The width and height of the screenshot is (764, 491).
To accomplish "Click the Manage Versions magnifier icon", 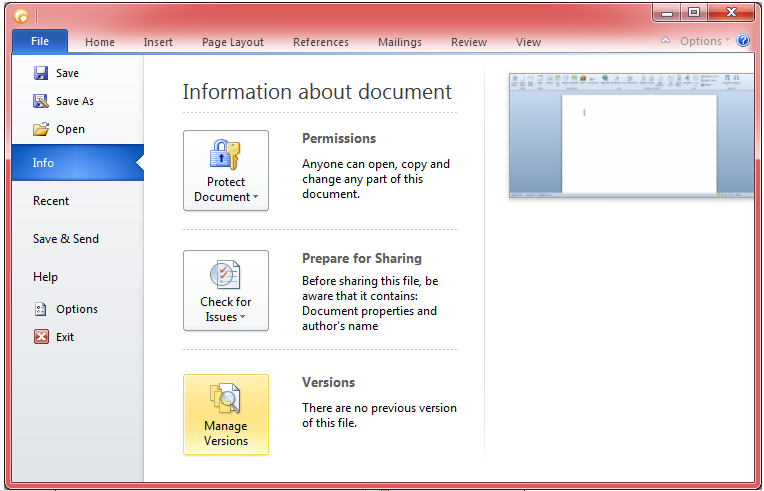I will pyautogui.click(x=225, y=399).
